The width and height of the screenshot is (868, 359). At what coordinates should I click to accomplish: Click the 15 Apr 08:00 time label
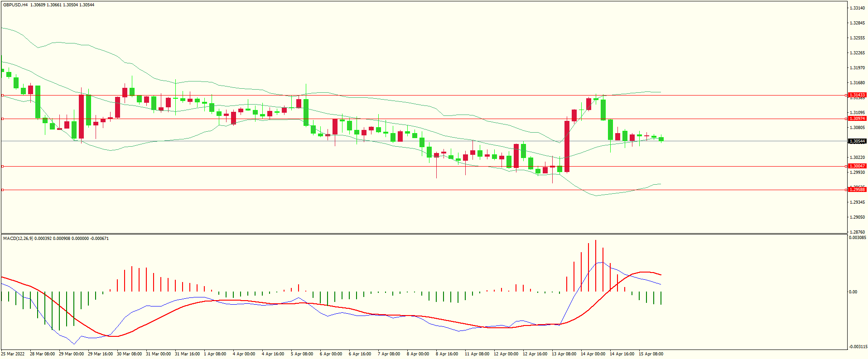651,354
